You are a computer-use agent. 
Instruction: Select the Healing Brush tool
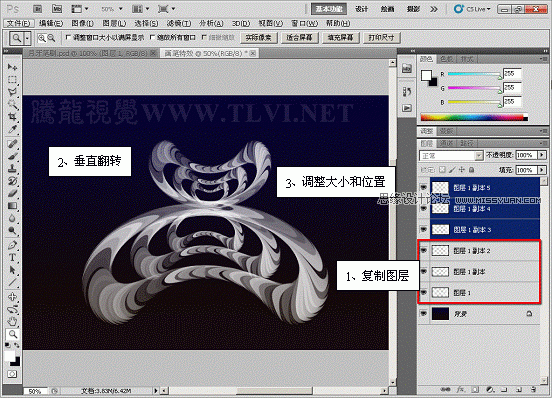[12, 143]
